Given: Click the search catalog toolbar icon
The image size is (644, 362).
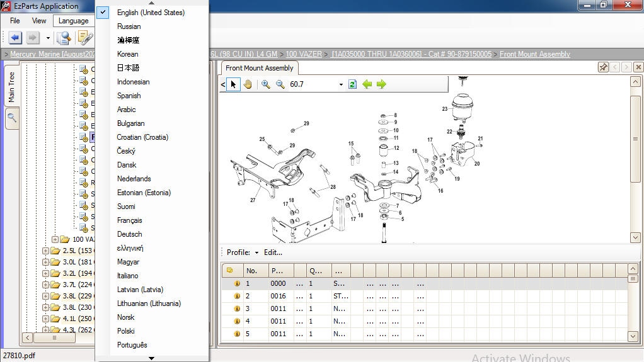Looking at the screenshot, I should coord(64,38).
